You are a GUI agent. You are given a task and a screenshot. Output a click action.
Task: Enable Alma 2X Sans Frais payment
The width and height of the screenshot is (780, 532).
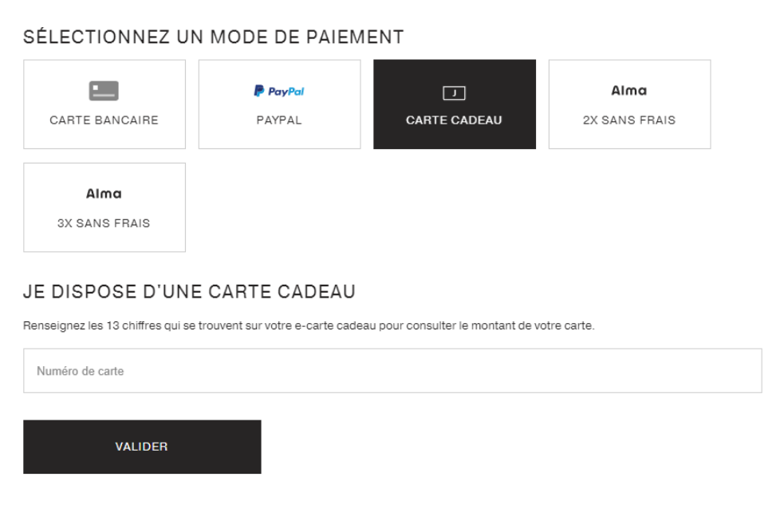coord(628,104)
